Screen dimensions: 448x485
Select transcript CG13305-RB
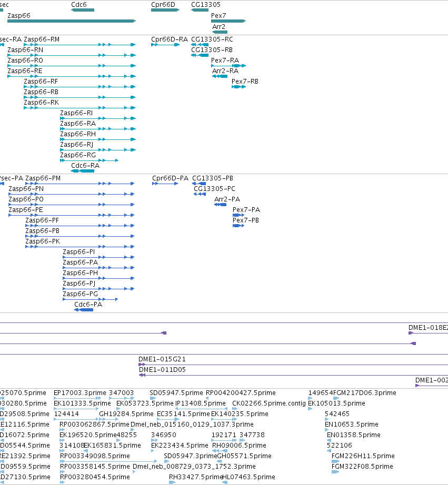pos(200,55)
